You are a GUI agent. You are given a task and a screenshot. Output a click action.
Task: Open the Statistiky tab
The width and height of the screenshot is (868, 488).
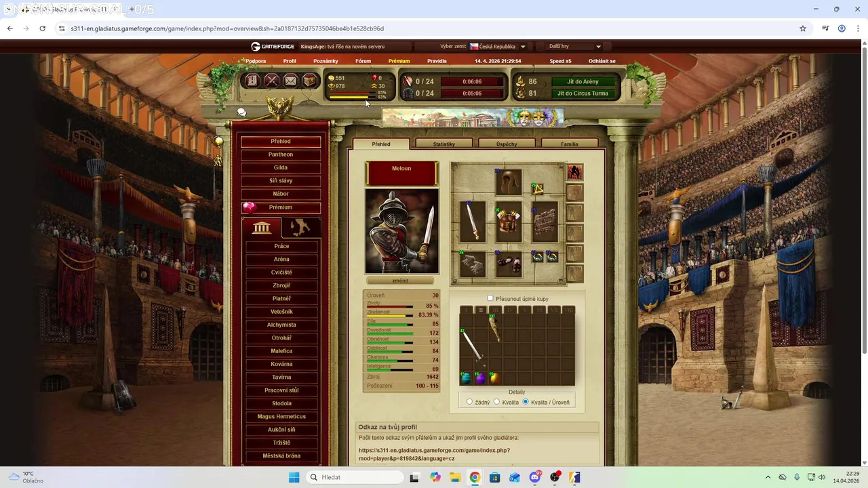pyautogui.click(x=444, y=144)
